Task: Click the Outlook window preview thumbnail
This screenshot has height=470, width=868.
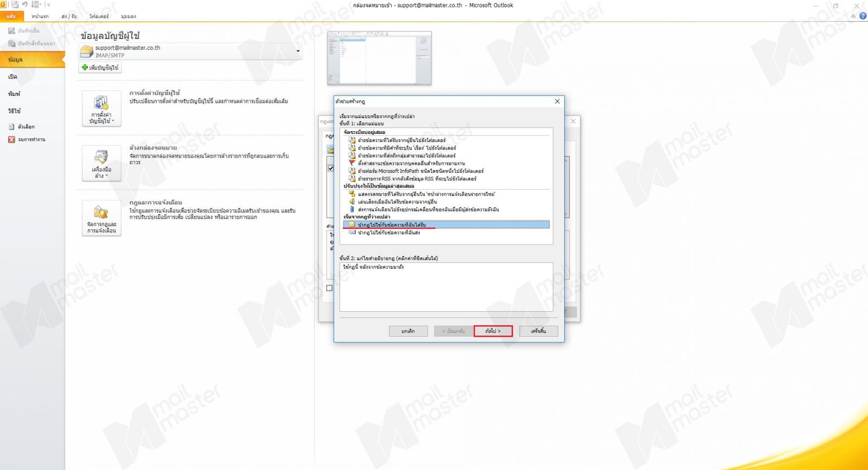Action: (x=379, y=58)
